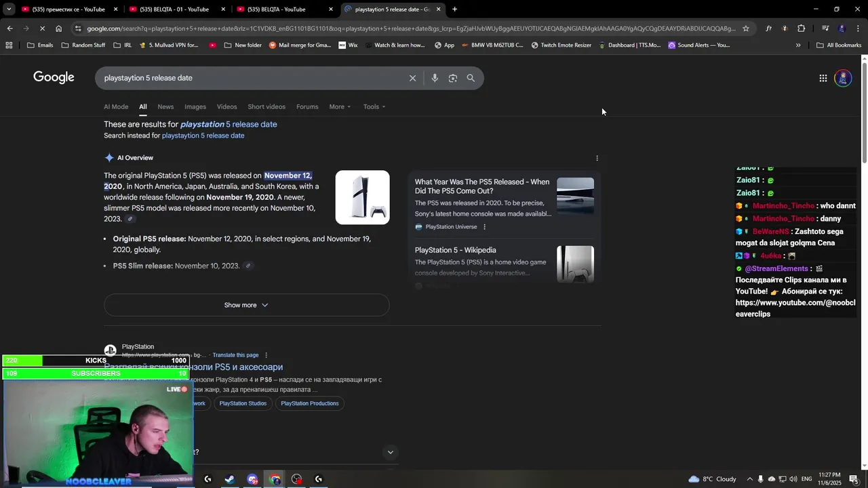The width and height of the screenshot is (868, 488).
Task: Open the Sound Alerts bookmark
Action: [698, 45]
